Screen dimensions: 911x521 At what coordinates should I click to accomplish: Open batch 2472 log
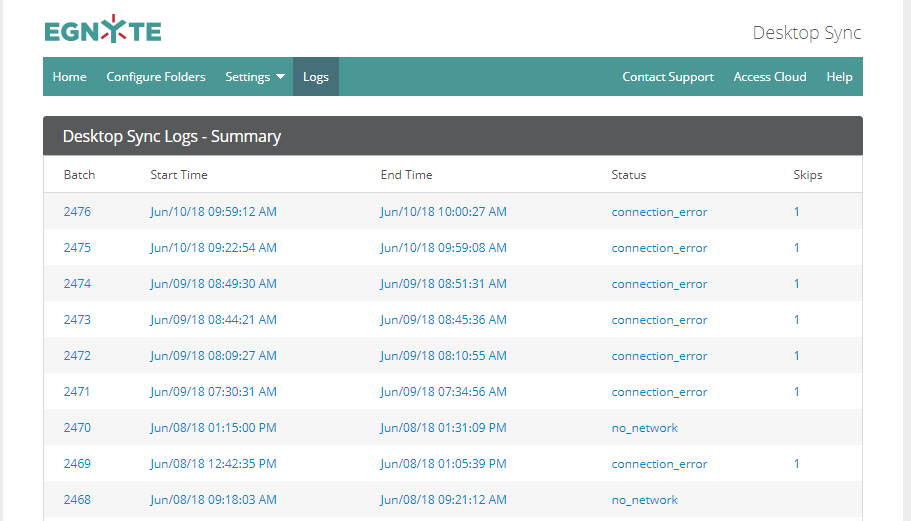[x=77, y=355]
